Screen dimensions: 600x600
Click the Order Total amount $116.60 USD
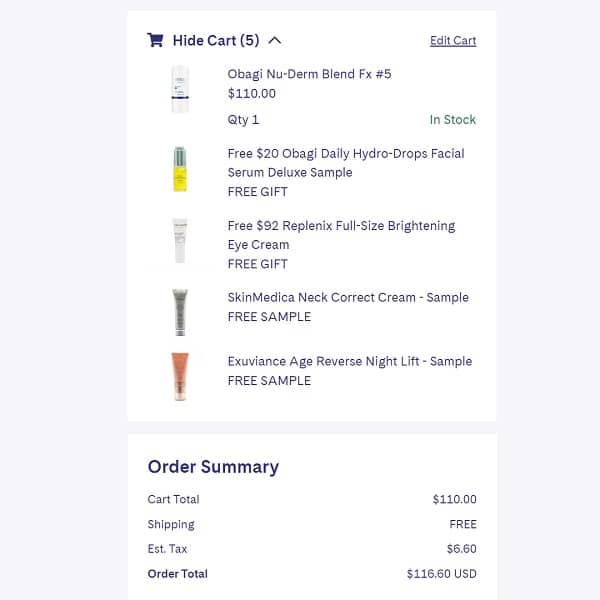(x=441, y=574)
